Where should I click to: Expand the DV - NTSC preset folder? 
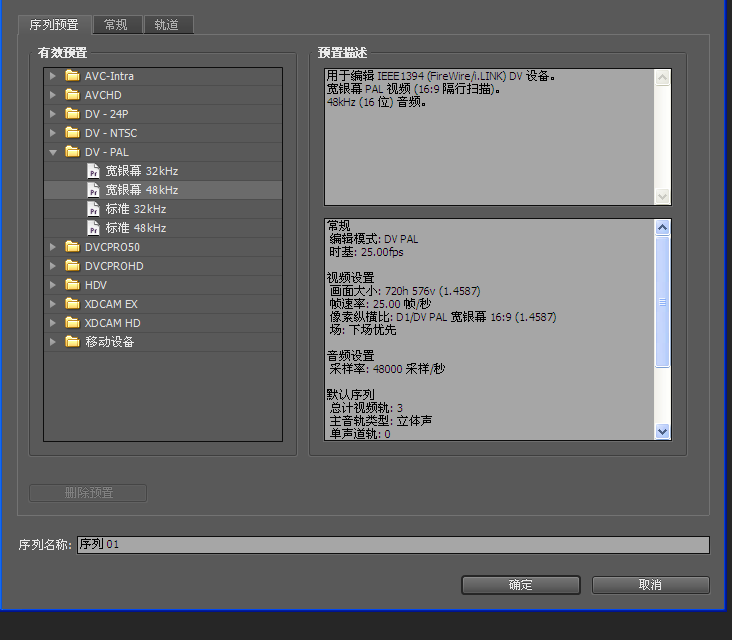tap(53, 133)
